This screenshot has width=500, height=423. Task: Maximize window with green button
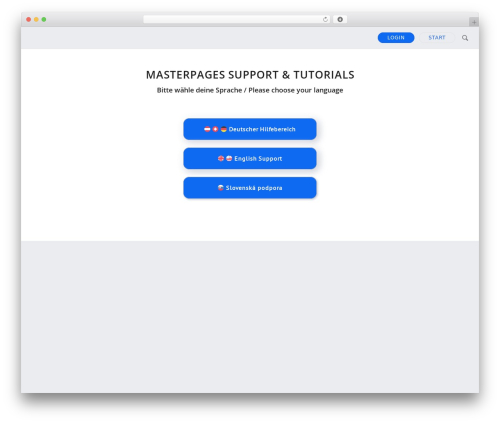(x=44, y=20)
